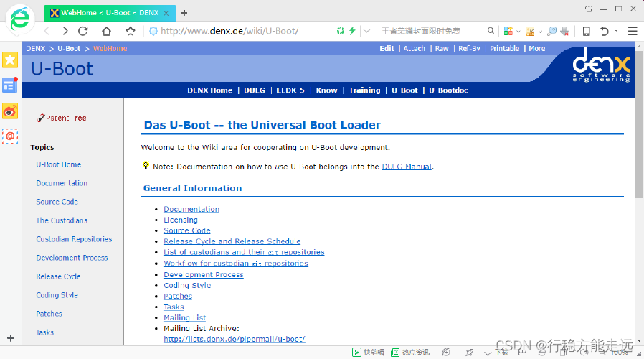The image size is (644, 359).
Task: Click the browser back arrow
Action: (47, 31)
